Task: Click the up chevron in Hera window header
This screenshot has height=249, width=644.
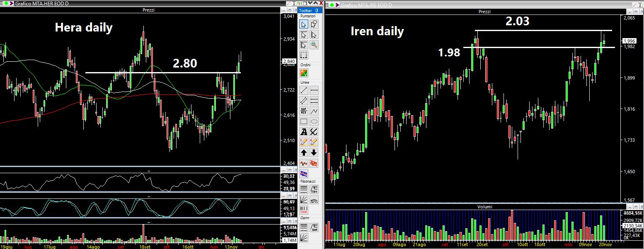Action: [x=315, y=2]
